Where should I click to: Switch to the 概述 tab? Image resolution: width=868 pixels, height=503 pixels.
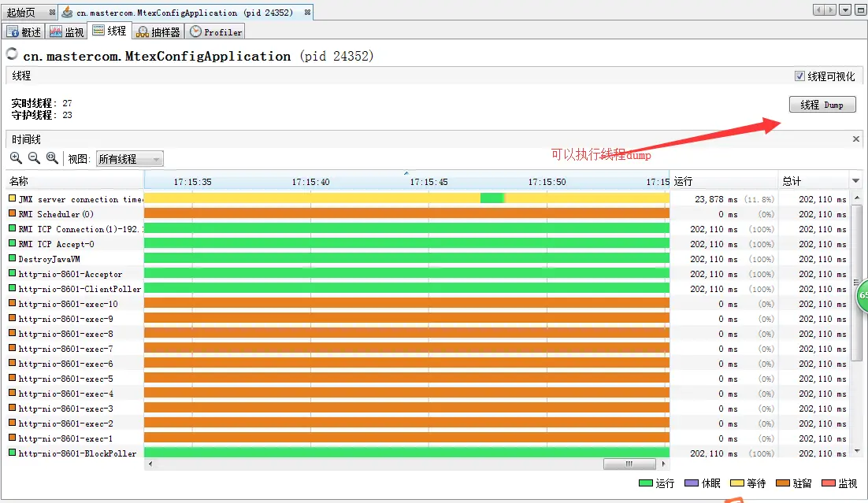coord(24,32)
